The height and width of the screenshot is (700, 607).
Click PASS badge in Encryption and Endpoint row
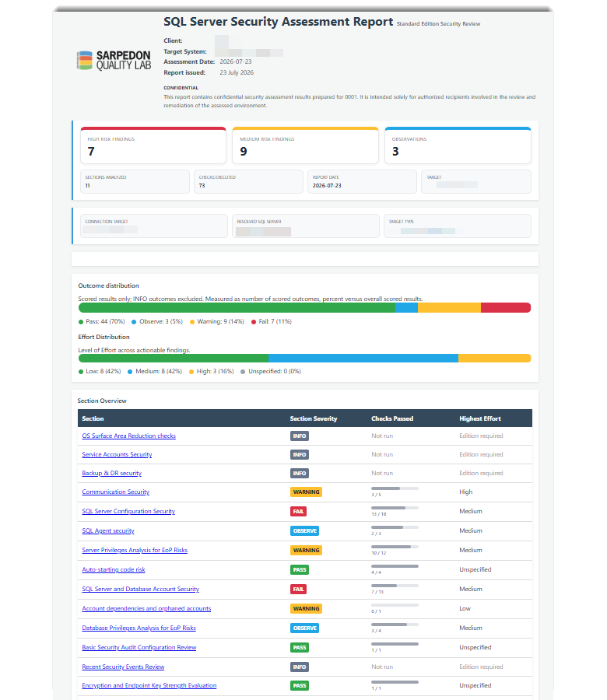click(x=300, y=686)
